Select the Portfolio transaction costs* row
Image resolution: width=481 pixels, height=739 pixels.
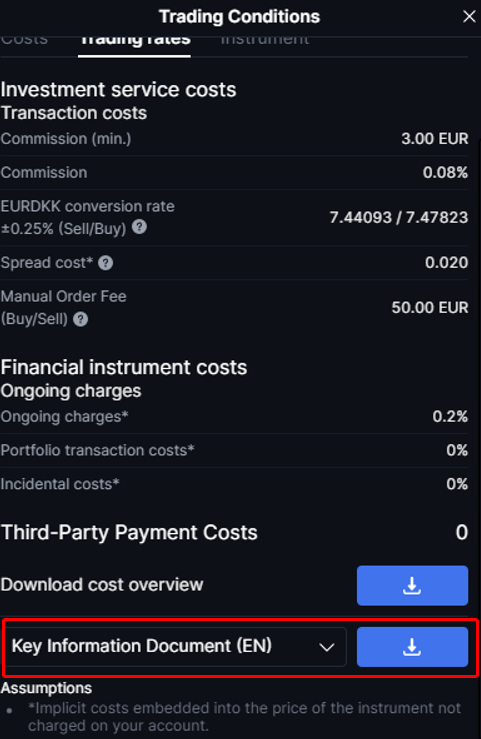coord(234,450)
